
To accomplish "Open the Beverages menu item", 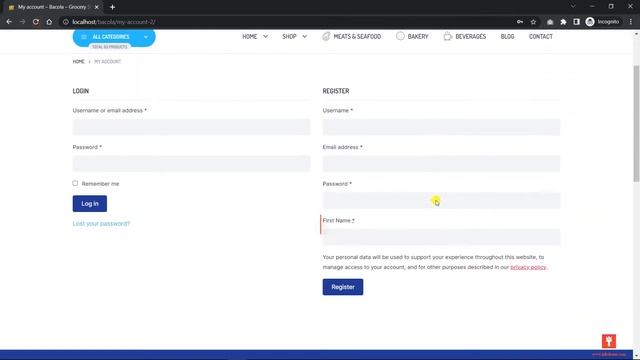I will (471, 37).
